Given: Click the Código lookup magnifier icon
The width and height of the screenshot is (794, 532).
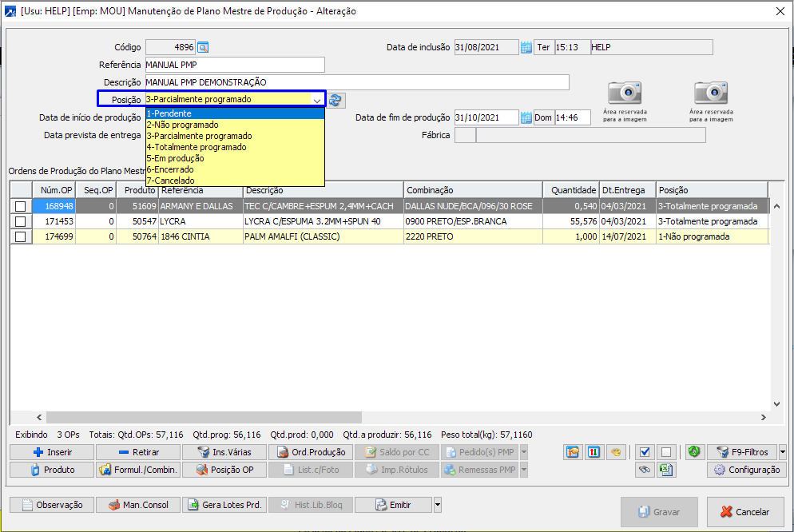Looking at the screenshot, I should pyautogui.click(x=203, y=48).
